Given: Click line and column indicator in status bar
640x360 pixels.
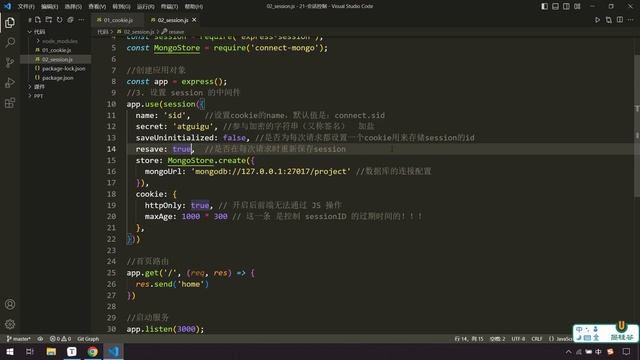Looking at the screenshot, I should pos(469,339).
